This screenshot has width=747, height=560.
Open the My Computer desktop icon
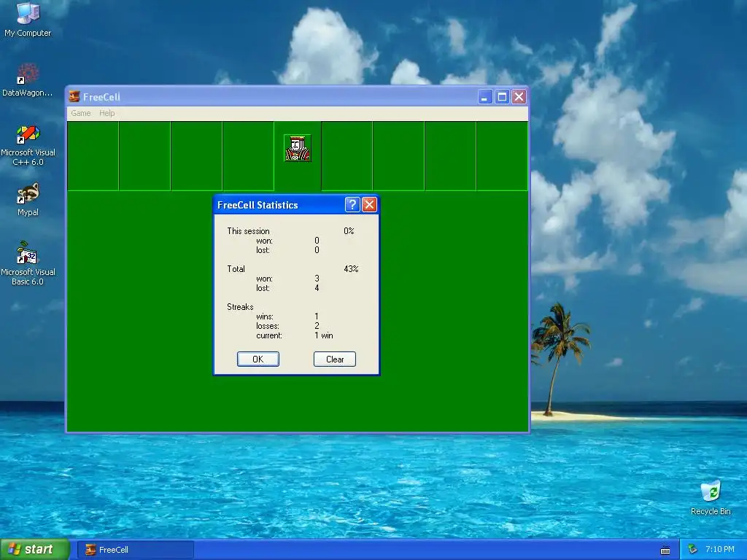tap(28, 19)
